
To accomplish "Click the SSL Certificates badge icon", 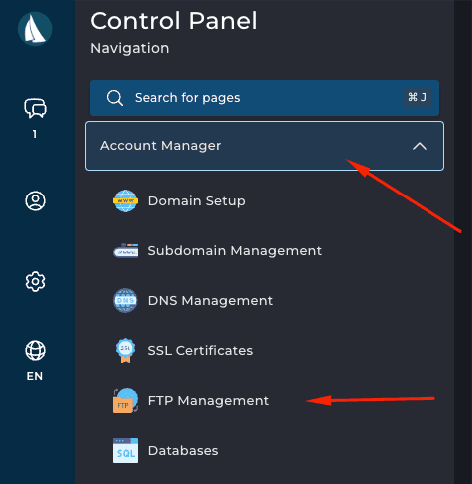I will coord(125,351).
